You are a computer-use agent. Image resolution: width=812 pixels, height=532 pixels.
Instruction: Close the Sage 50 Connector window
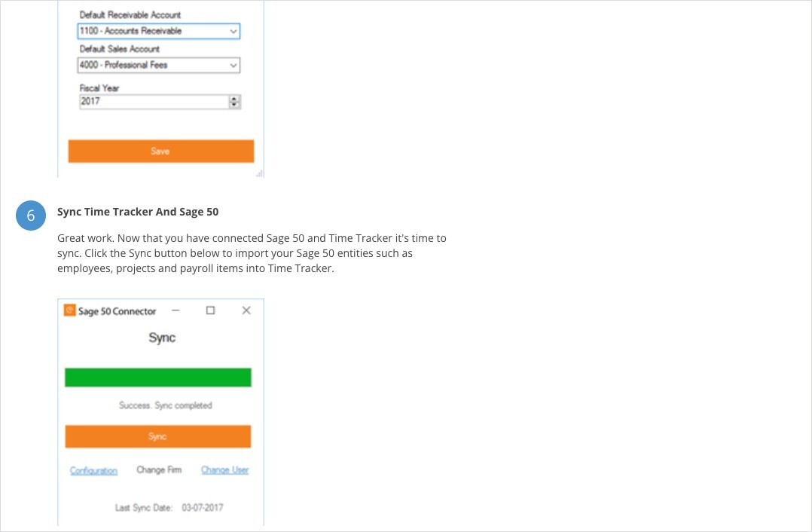[x=246, y=310]
